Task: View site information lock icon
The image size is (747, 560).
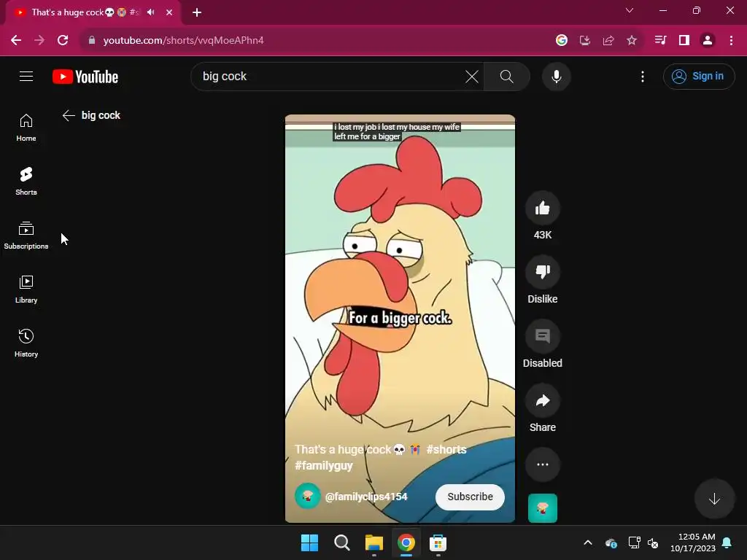Action: tap(92, 40)
